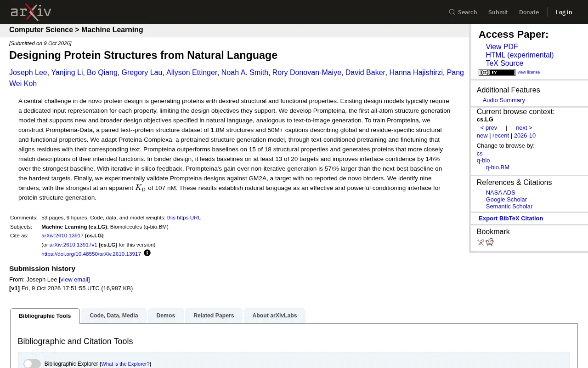The height and width of the screenshot is (368, 588).
Task: Download TeX Source
Action: click(504, 63)
